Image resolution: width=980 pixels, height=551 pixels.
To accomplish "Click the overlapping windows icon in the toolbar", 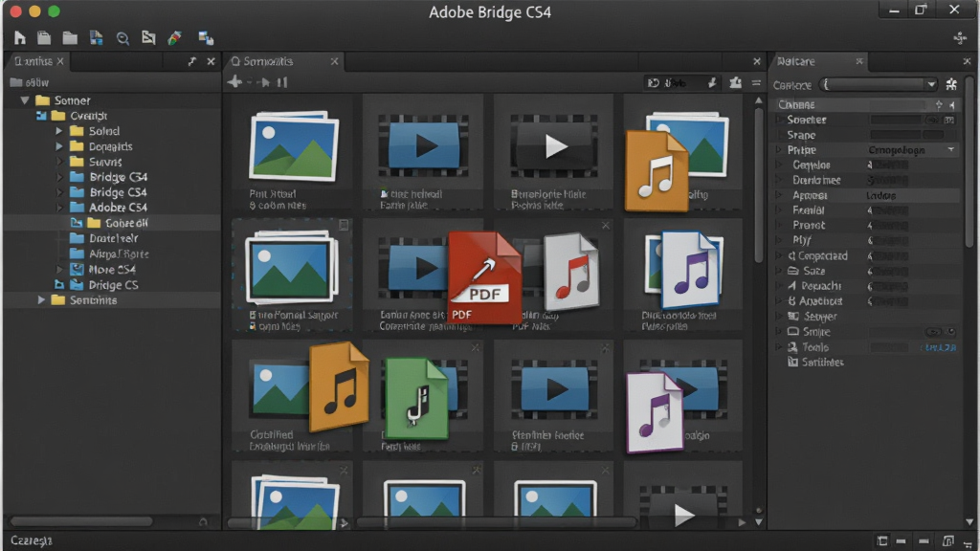I will pyautogui.click(x=206, y=38).
